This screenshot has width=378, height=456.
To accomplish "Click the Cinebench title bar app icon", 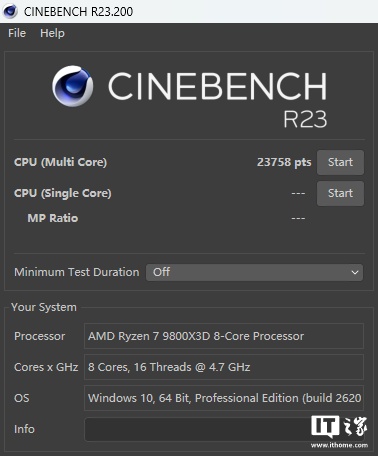I will 10,11.
